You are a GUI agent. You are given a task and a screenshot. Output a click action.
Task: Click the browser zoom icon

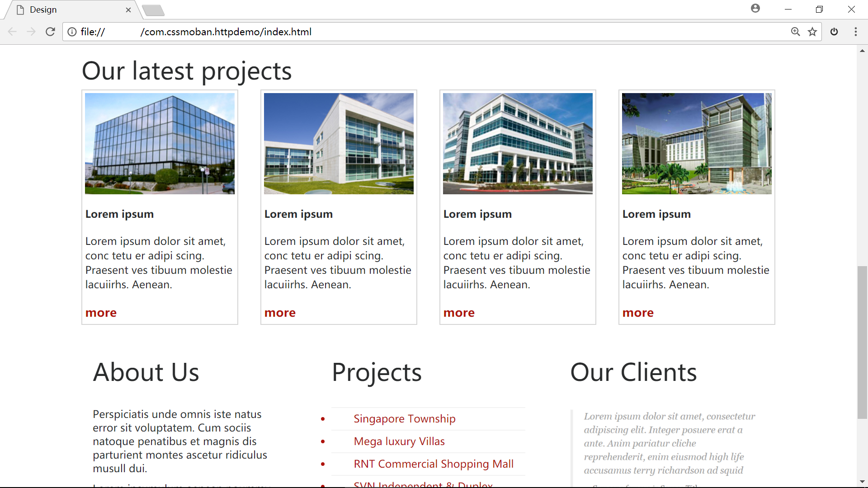795,32
